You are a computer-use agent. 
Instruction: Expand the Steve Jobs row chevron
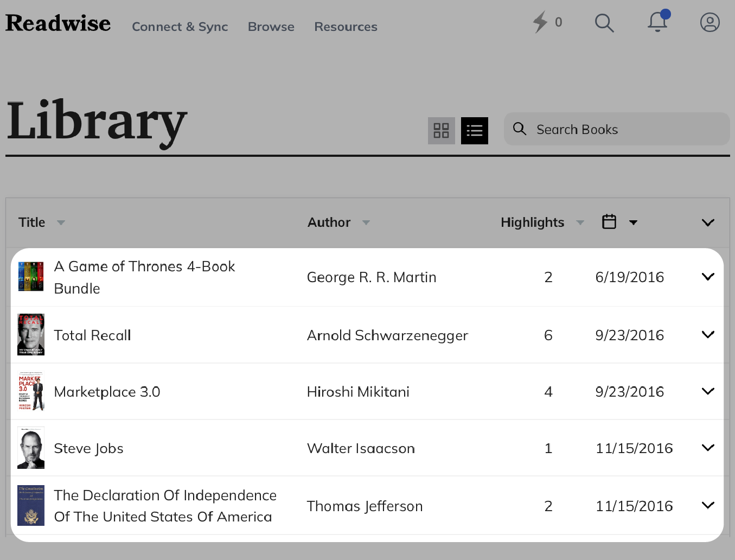coord(708,448)
